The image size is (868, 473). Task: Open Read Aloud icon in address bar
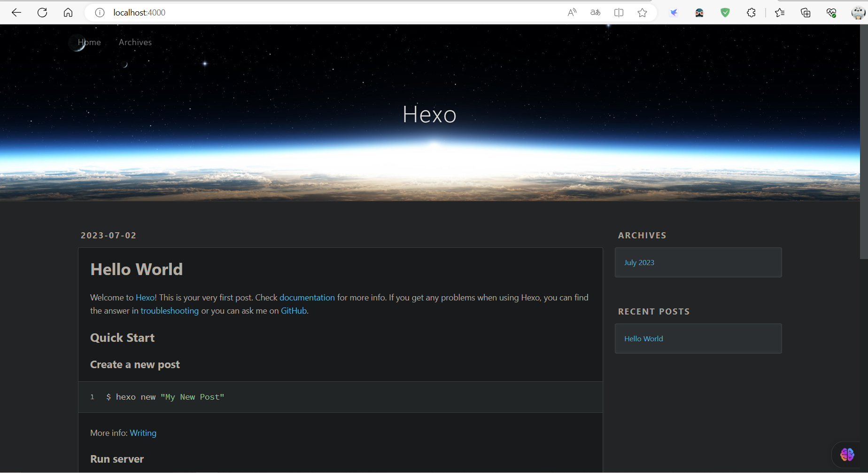point(572,13)
